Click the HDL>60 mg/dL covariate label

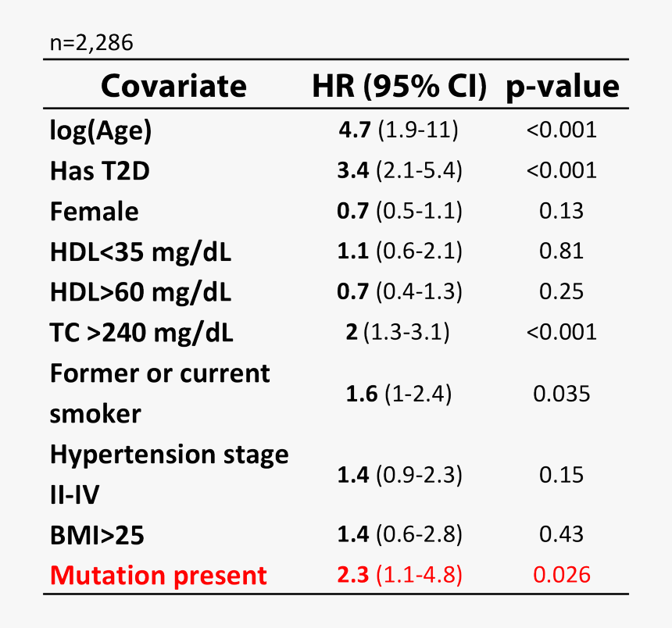(141, 292)
